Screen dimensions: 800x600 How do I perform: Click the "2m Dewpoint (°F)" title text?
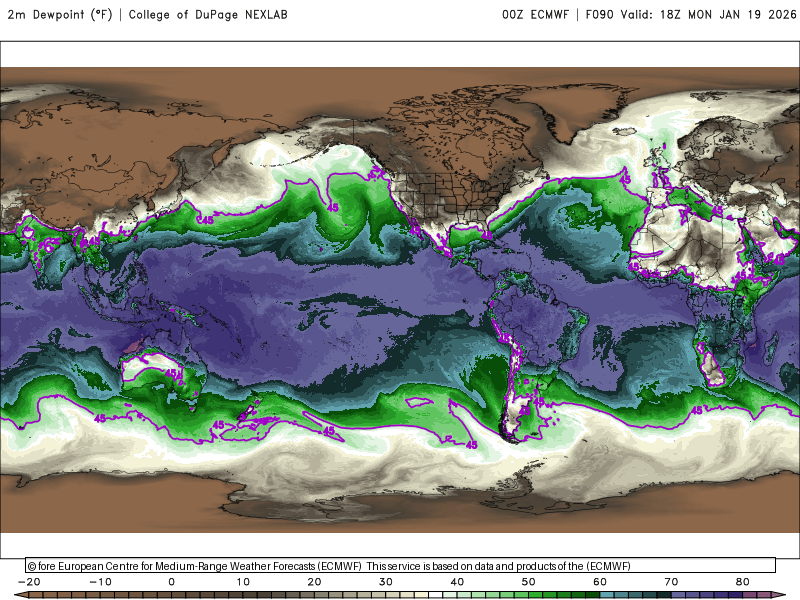tap(60, 15)
